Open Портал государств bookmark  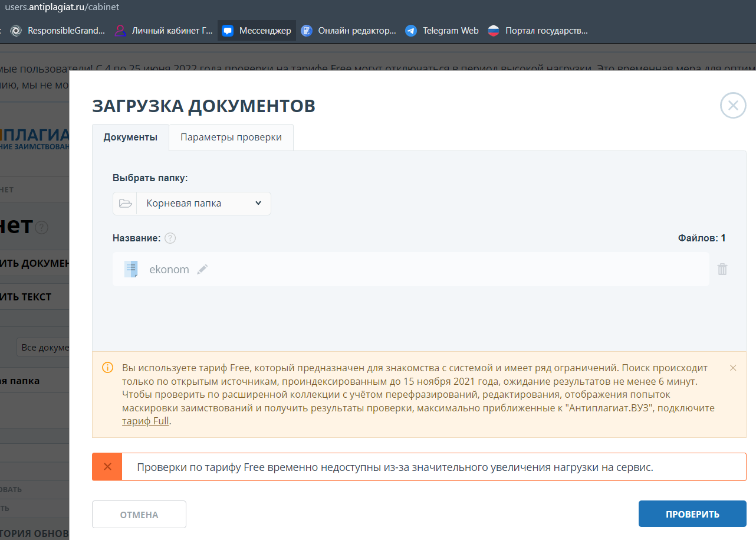pos(538,31)
